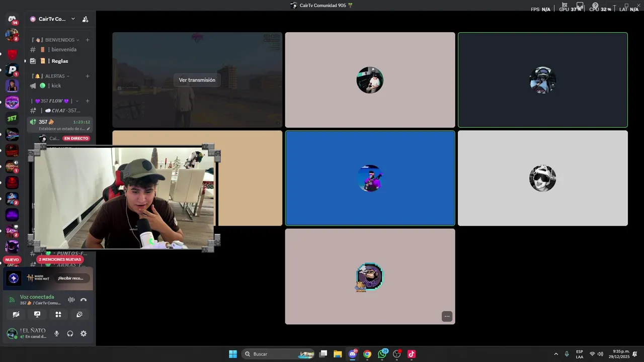Image resolution: width=644 pixels, height=362 pixels.
Task: Open EL ÑATO user profile panel
Action: coord(28,333)
